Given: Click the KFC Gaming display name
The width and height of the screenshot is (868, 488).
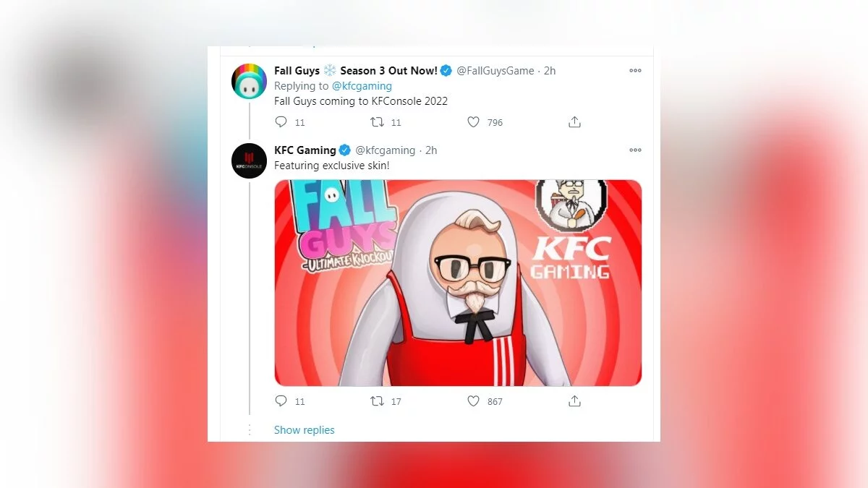Looking at the screenshot, I should coord(305,150).
